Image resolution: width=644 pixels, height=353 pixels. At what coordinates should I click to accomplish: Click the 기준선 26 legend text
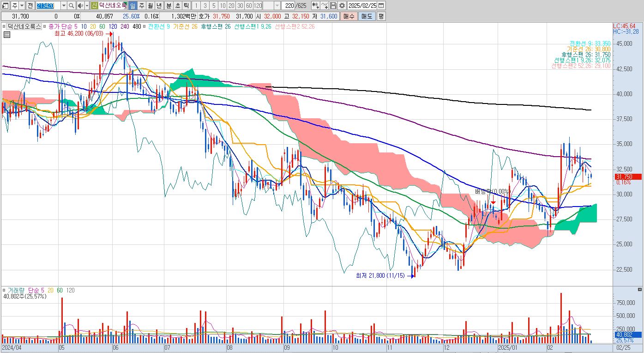click(185, 26)
